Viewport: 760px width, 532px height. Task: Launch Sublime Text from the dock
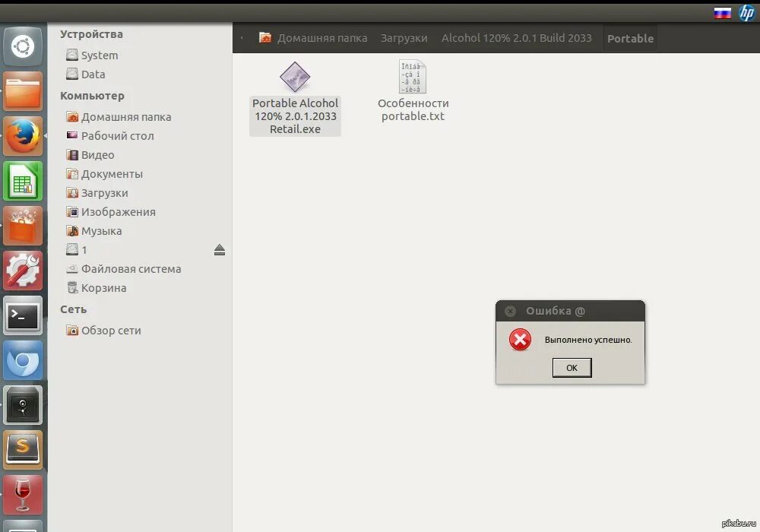click(23, 450)
